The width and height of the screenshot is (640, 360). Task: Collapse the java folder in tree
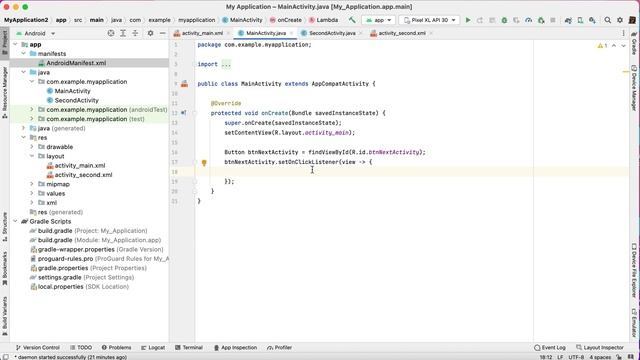pyautogui.click(x=24, y=72)
